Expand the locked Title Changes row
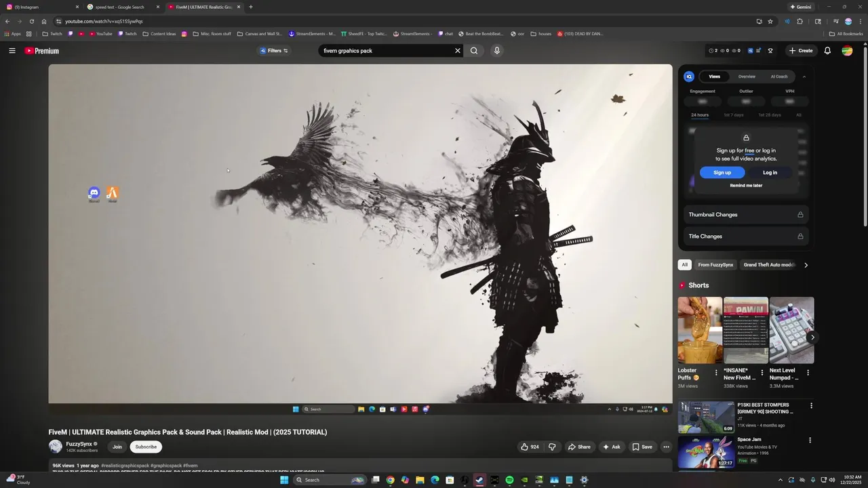 click(x=746, y=237)
